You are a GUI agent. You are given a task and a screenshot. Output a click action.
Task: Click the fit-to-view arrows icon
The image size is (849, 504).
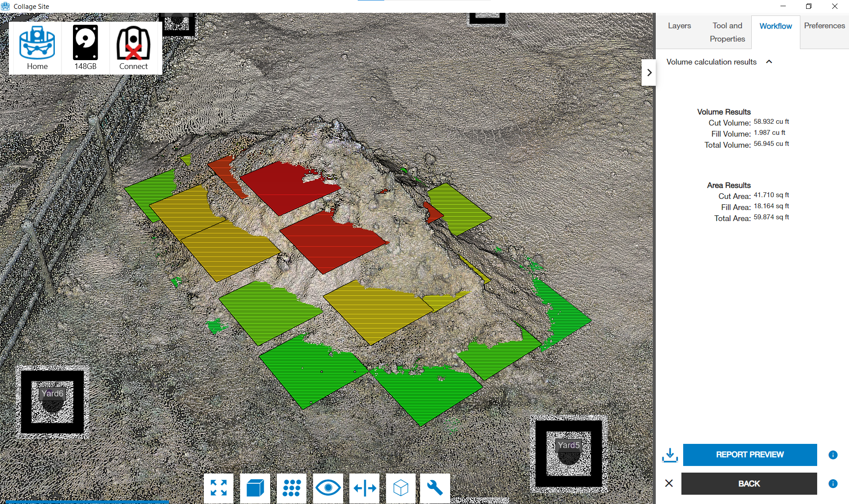(x=218, y=488)
